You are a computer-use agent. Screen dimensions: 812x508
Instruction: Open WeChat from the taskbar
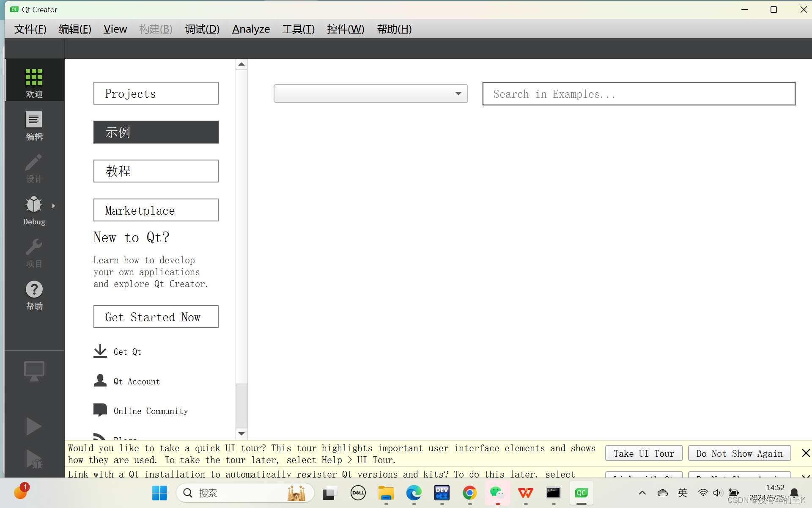click(497, 493)
